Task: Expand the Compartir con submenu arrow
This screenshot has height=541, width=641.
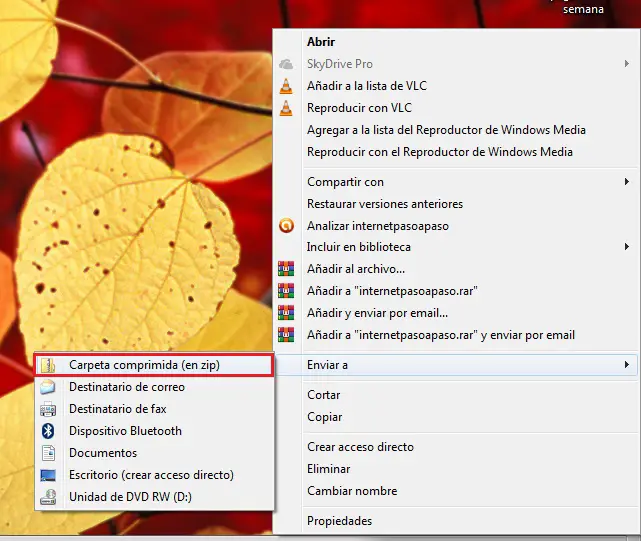Action: (626, 182)
